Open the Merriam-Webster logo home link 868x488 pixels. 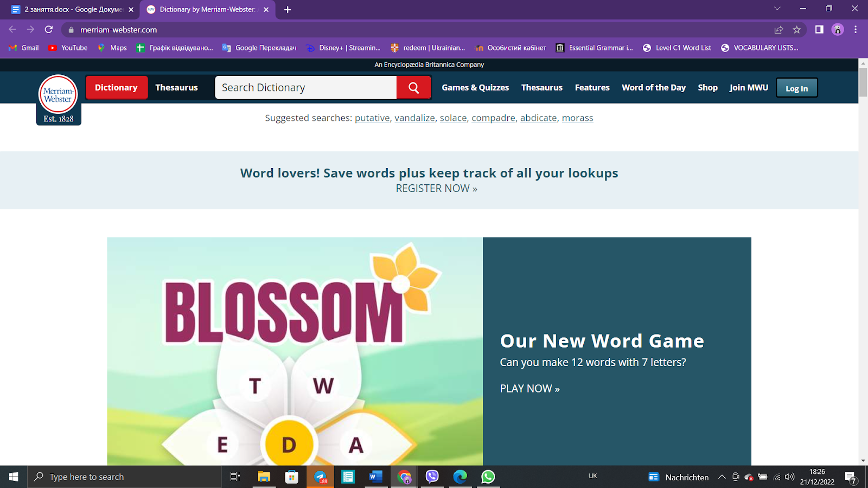click(59, 100)
